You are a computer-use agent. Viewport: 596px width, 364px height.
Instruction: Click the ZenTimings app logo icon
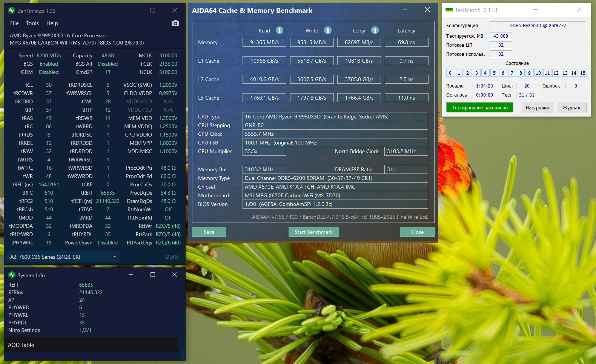[12, 11]
